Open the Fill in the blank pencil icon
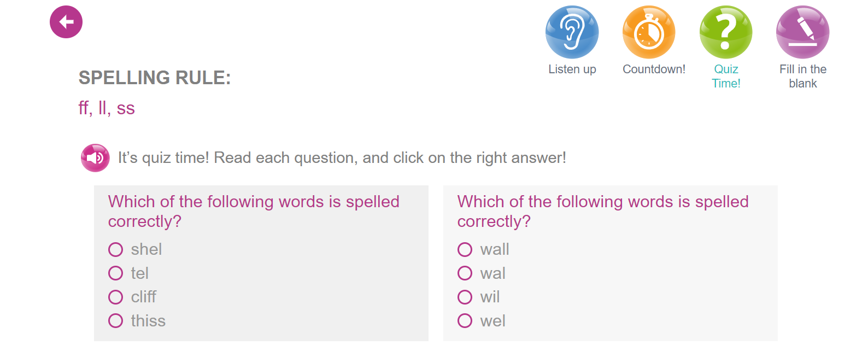 coord(802,32)
